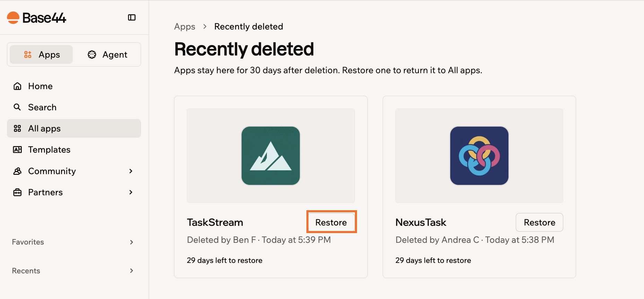Click the NexusTask app name
The height and width of the screenshot is (299, 644).
tap(421, 222)
